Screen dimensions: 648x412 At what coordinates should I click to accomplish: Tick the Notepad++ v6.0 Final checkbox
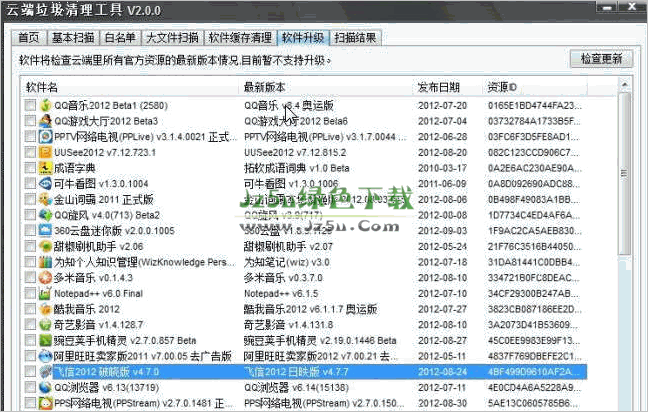(30, 293)
